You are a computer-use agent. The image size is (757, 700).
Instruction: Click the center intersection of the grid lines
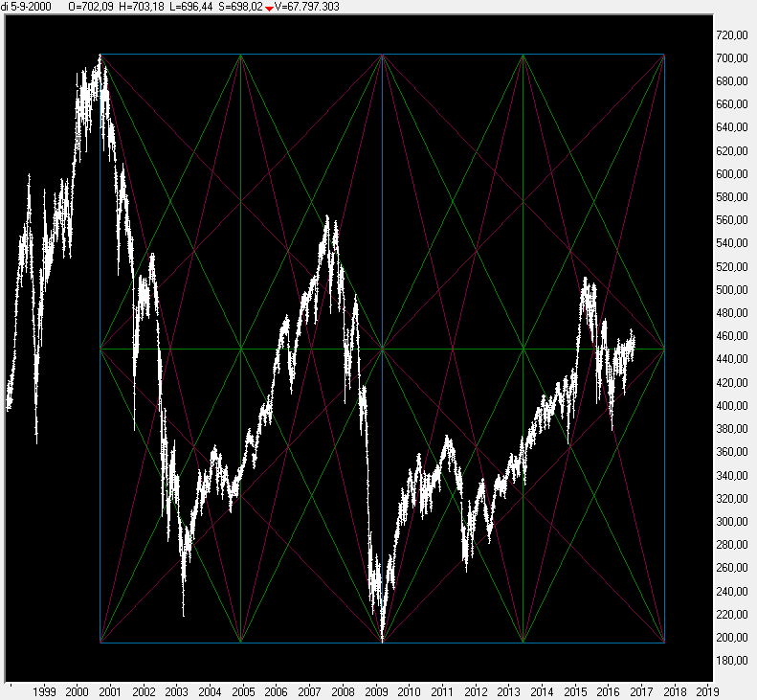pos(383,349)
